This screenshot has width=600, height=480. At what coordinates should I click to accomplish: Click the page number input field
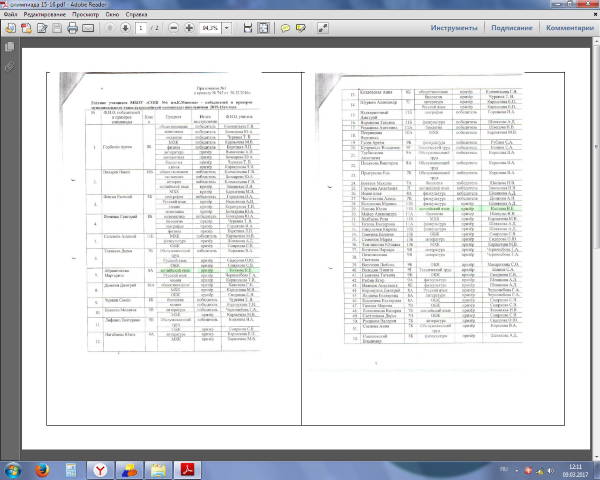[x=141, y=28]
